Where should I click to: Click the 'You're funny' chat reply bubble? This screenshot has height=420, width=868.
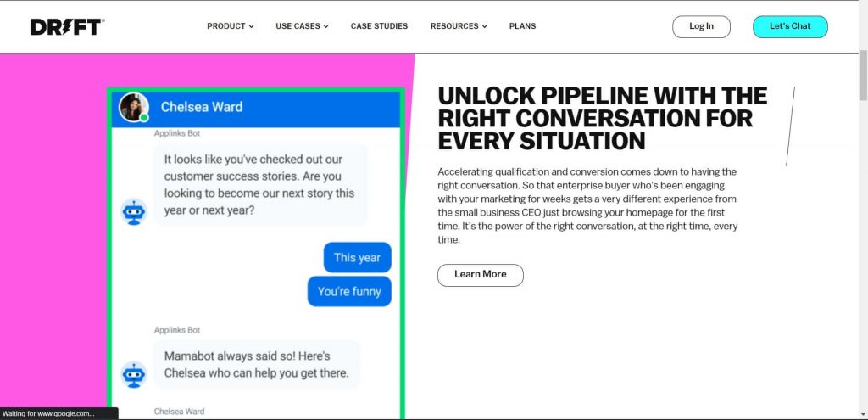point(349,291)
